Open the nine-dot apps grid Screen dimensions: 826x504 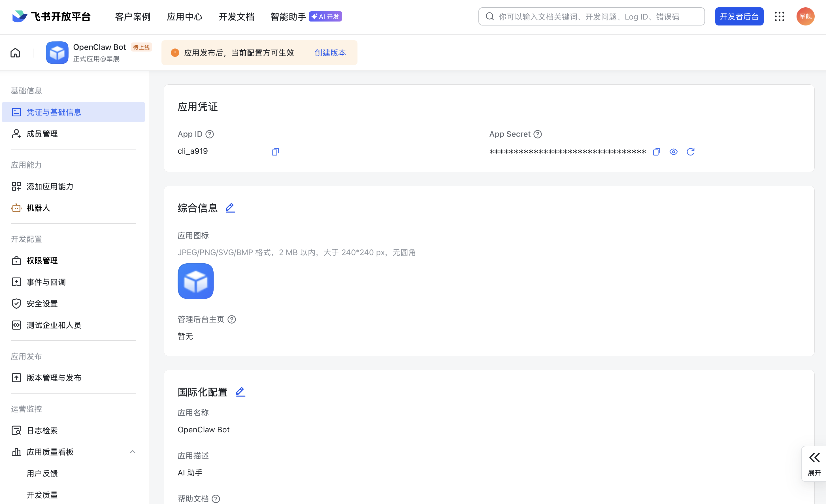[x=779, y=16]
